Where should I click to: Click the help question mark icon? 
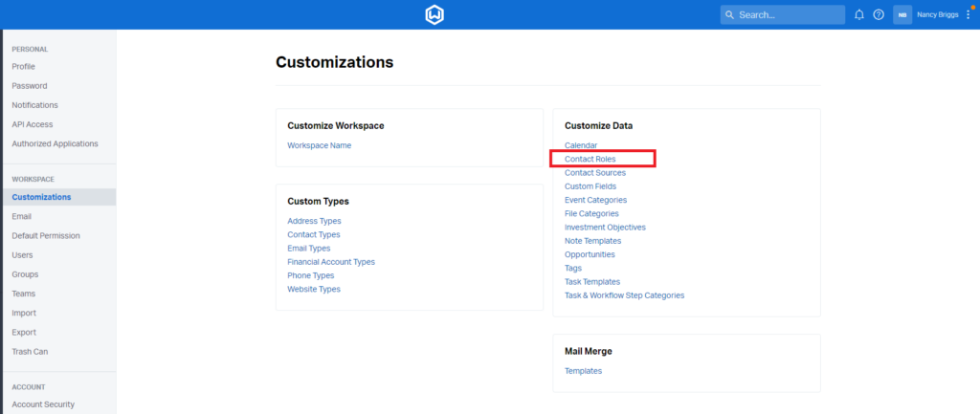point(879,15)
